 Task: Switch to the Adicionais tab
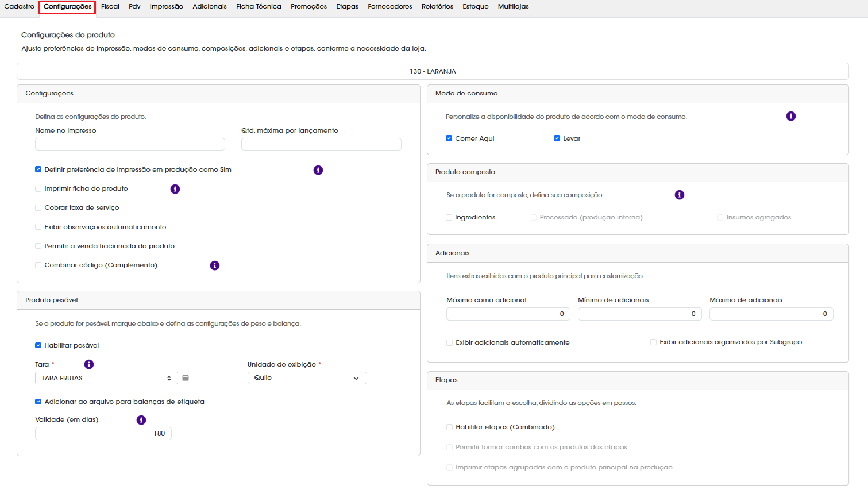point(210,6)
